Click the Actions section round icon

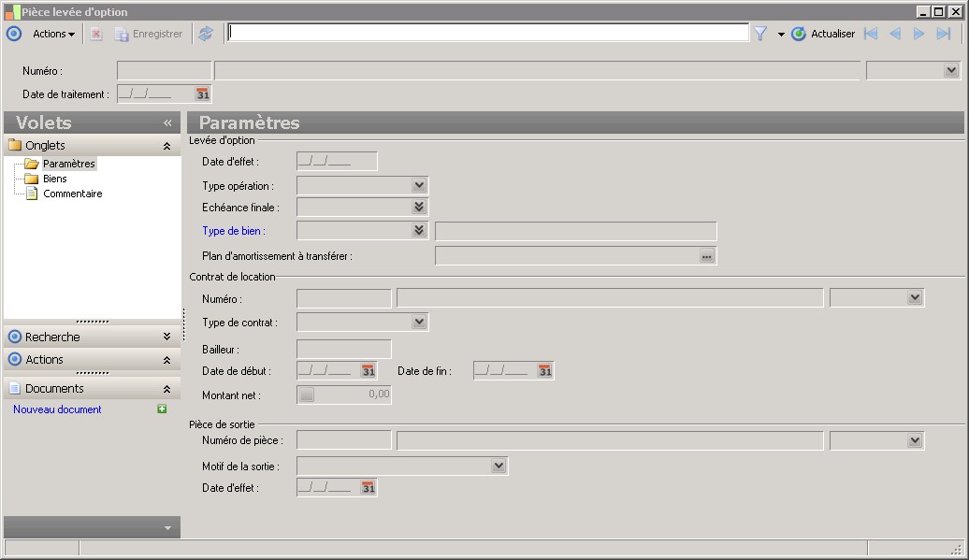point(15,359)
